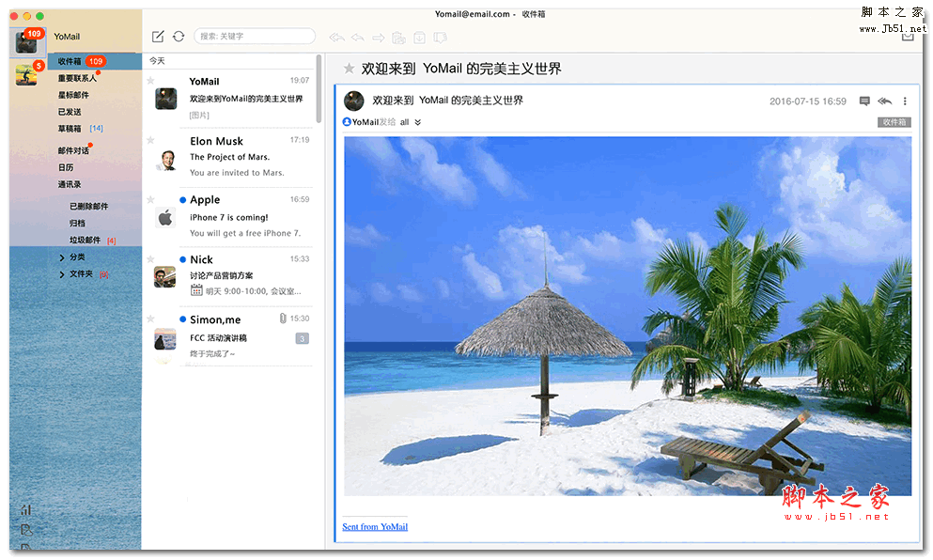
Task: Star the YoMail email in the list
Action: point(150,81)
